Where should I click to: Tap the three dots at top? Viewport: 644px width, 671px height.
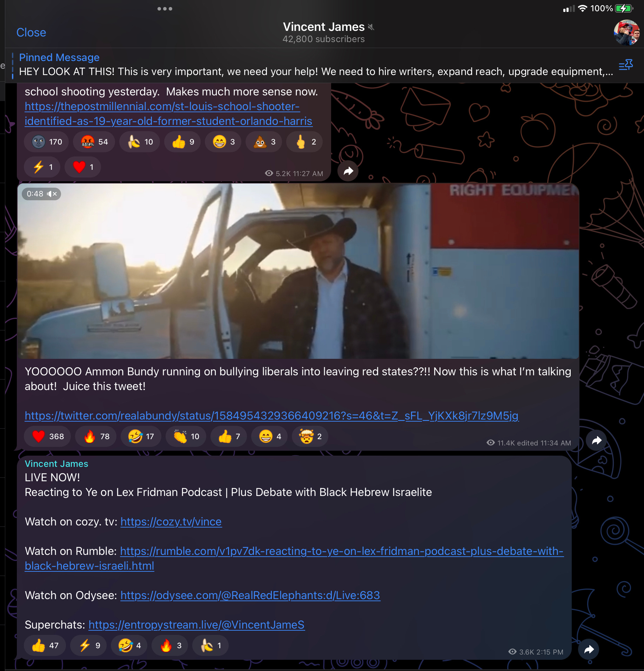coord(165,9)
